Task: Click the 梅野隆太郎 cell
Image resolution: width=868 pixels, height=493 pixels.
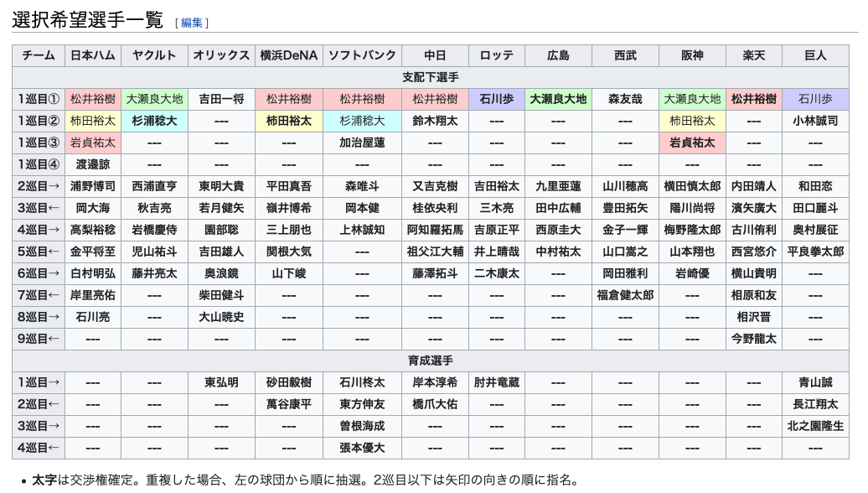Action: click(x=693, y=230)
